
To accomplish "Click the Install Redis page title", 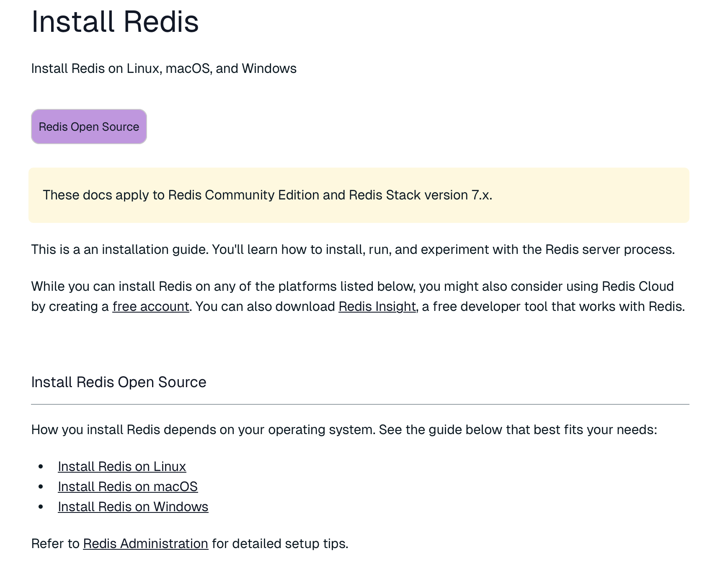I will (115, 21).
